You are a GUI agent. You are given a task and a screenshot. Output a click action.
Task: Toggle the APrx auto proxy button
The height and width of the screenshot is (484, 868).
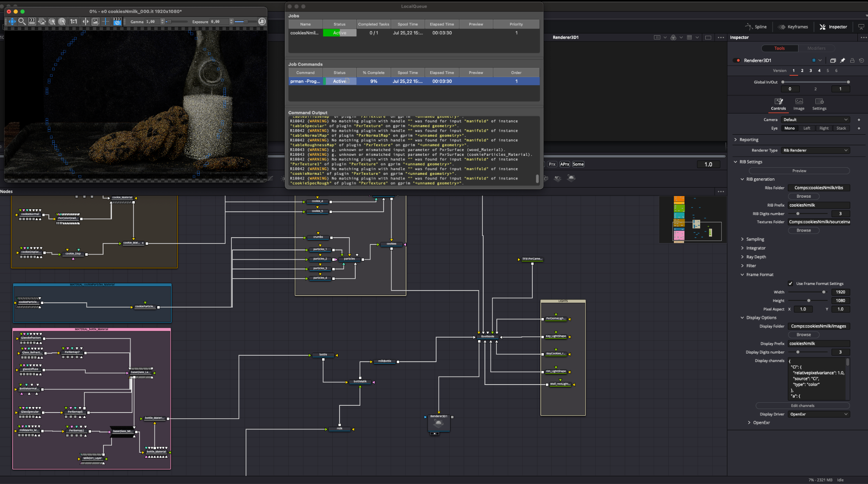click(x=565, y=164)
